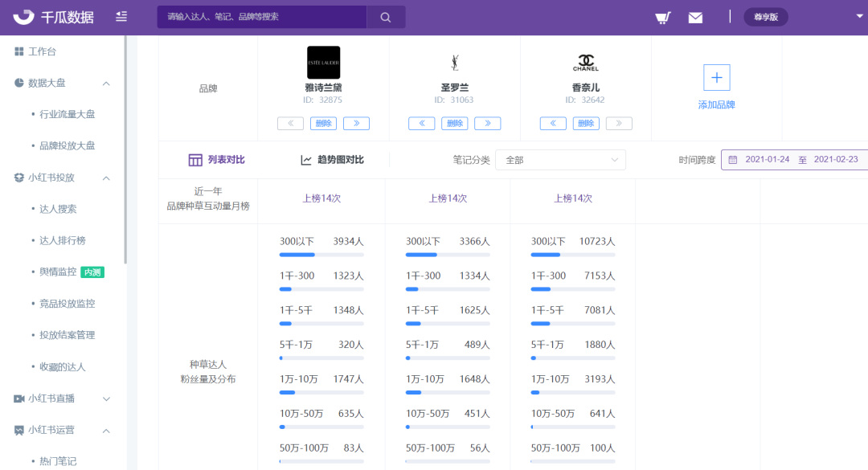Click the 香奈儿 Chanel logo thumbnail

point(586,63)
